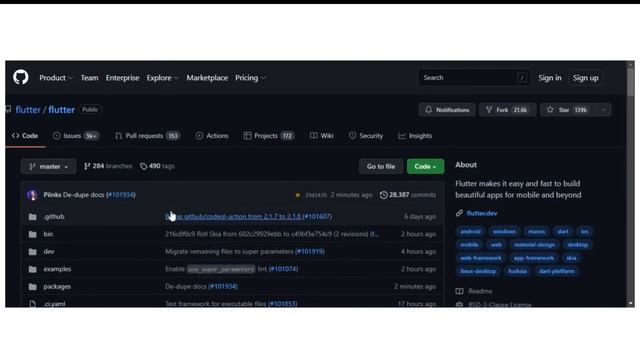Click the Sign in link
The width and height of the screenshot is (640, 360).
(x=549, y=78)
